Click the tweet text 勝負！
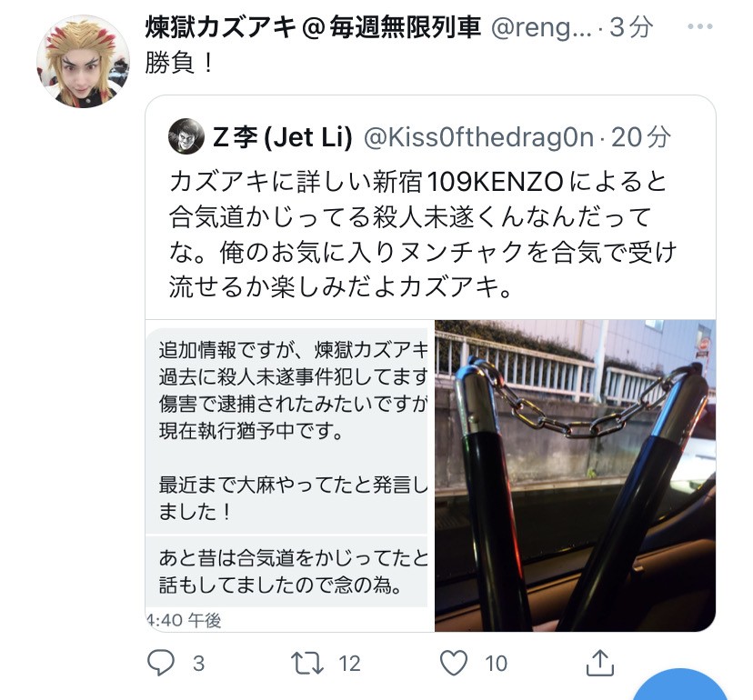 [179, 63]
